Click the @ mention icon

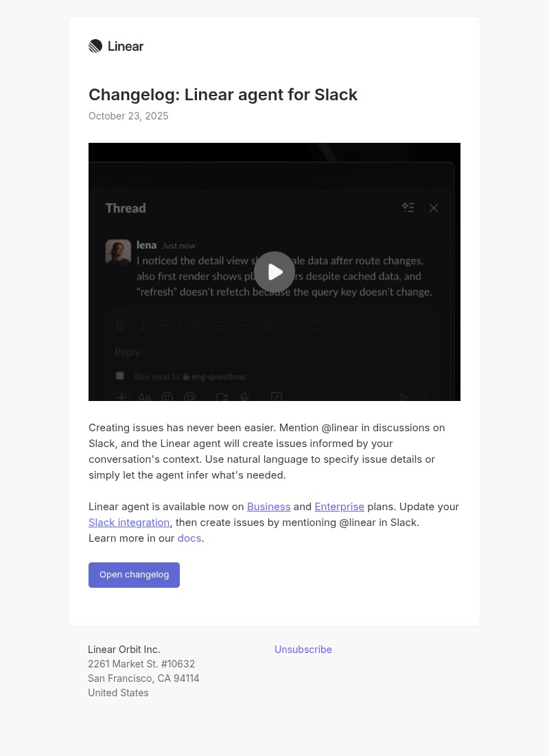tap(190, 397)
